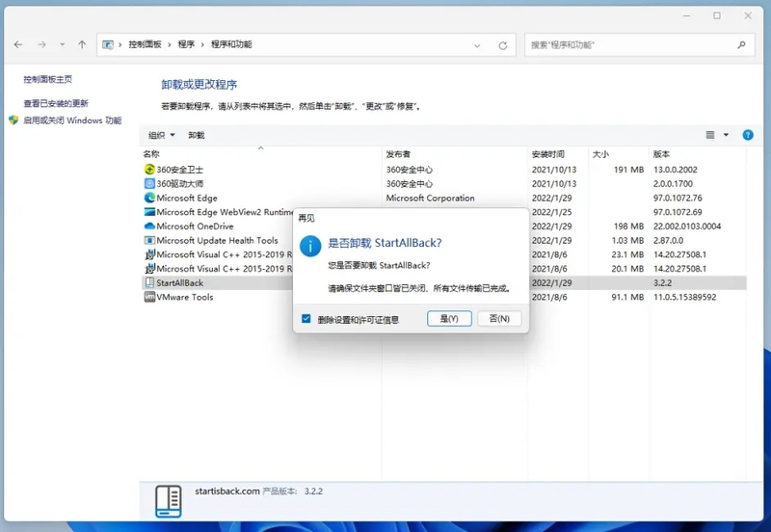Select 程序和功能 breadcrumb segment

[x=231, y=44]
